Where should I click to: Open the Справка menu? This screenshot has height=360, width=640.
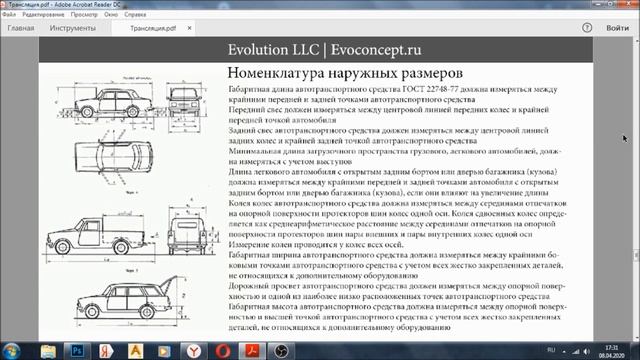(x=135, y=14)
